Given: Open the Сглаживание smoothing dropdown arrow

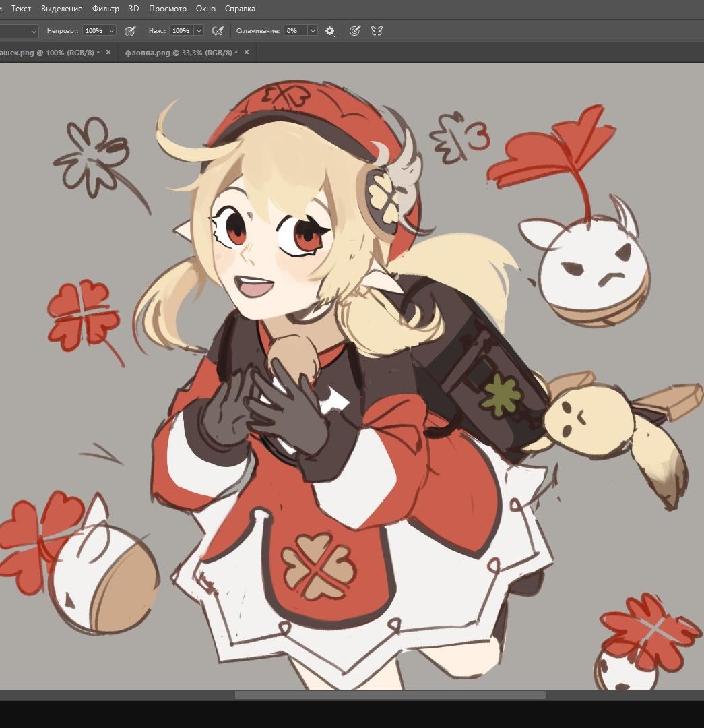Looking at the screenshot, I should point(313,30).
